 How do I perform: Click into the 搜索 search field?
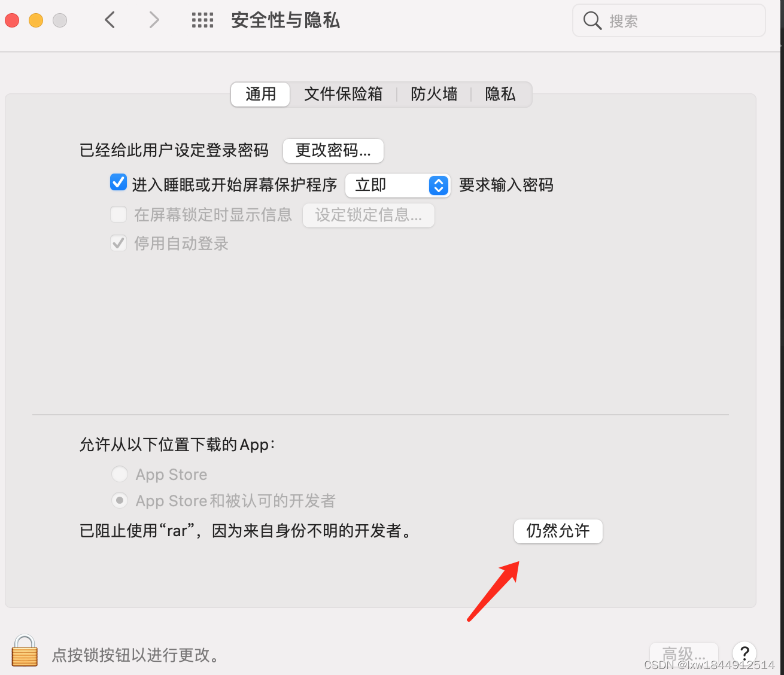(x=669, y=21)
